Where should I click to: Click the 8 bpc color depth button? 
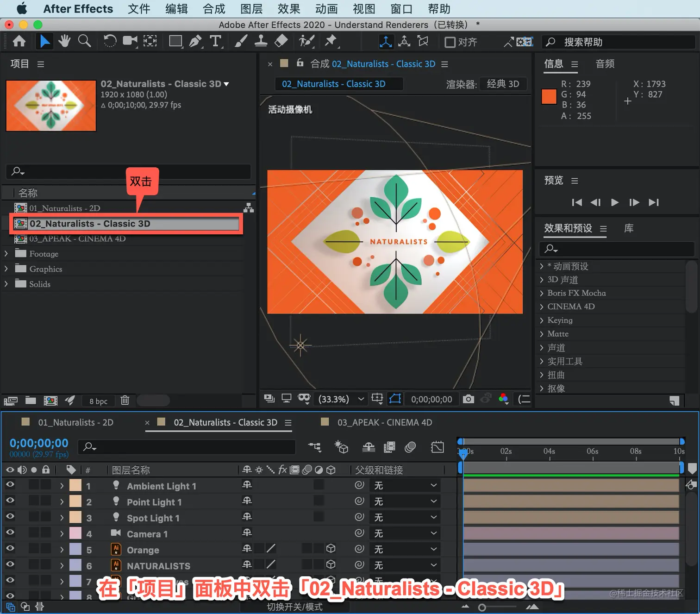(99, 401)
